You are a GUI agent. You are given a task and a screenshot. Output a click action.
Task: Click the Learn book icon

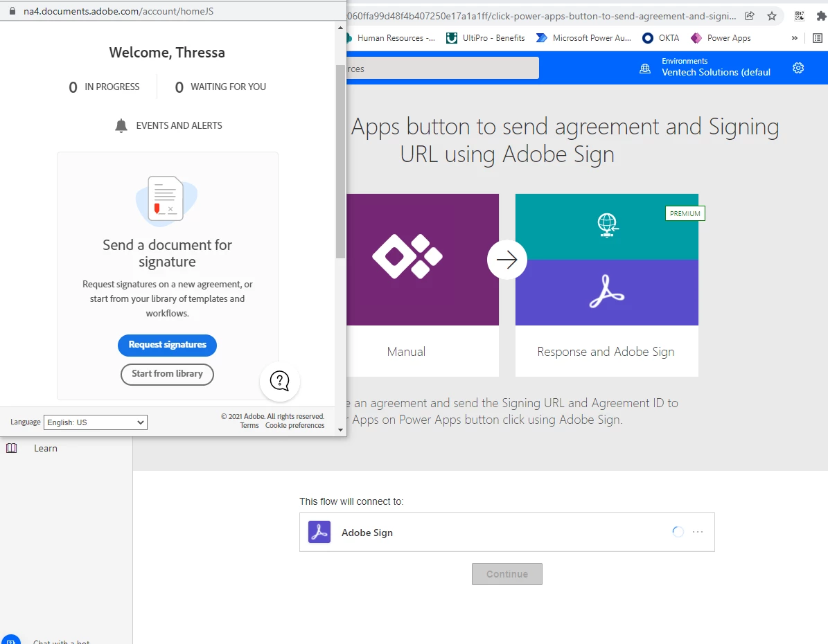(12, 448)
